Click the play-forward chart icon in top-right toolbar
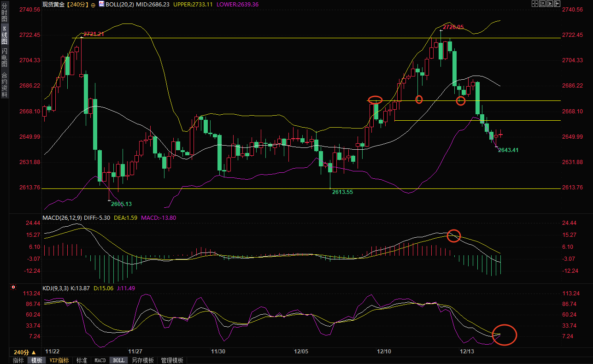Viewport: 593px width, 364px height. click(550, 4)
